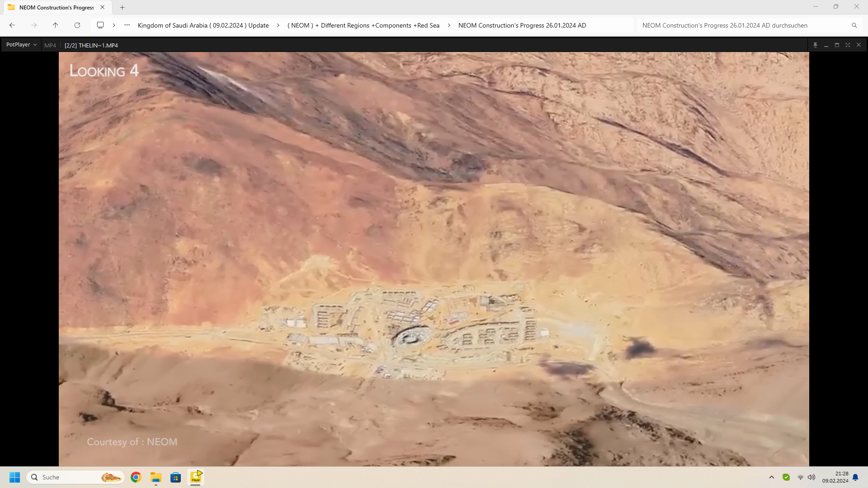Close the File Explorer window
The width and height of the screenshot is (868, 488).
pyautogui.click(x=857, y=7)
